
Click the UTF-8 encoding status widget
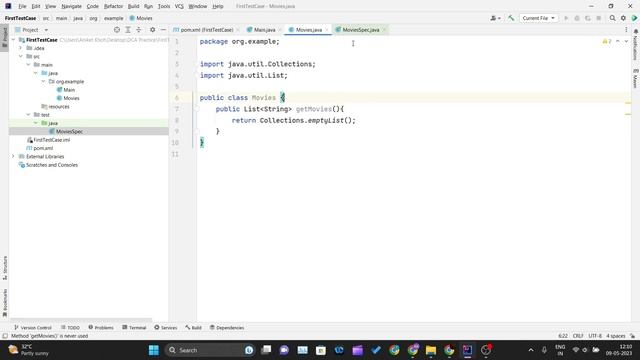coord(595,336)
